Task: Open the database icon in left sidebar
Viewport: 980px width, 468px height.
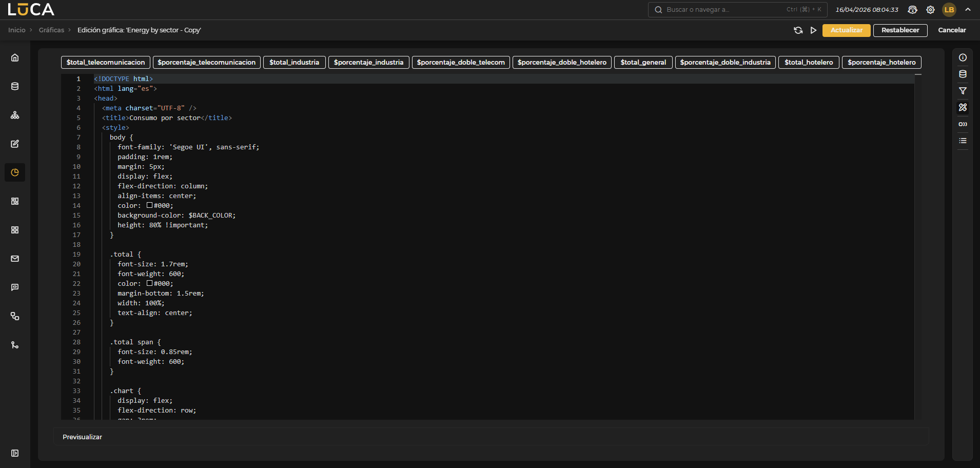Action: [15, 86]
